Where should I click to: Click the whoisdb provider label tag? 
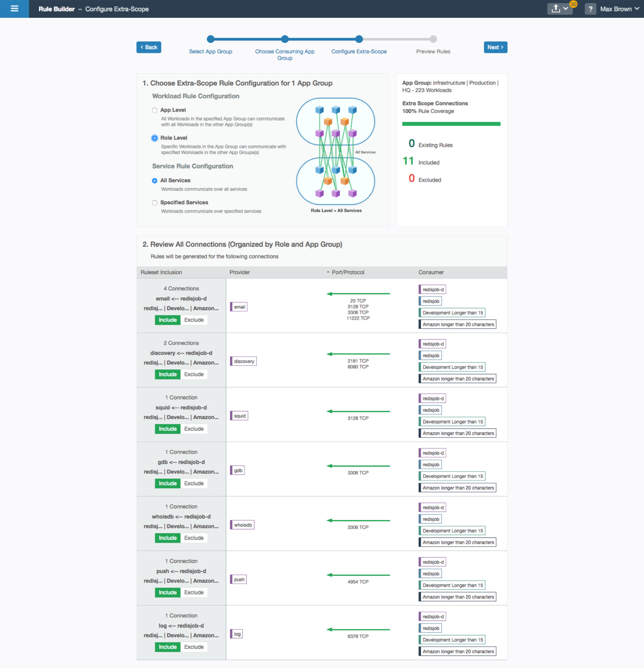click(242, 525)
